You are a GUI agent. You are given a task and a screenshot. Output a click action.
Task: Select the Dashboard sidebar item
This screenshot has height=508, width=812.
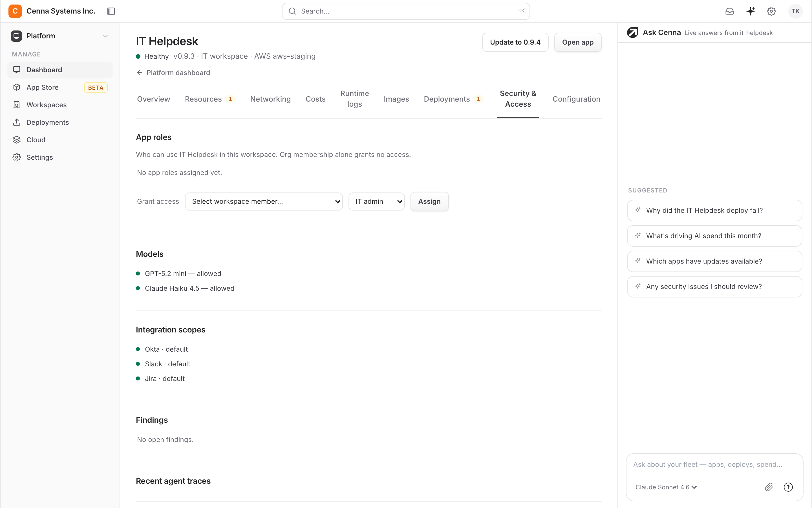tap(60, 70)
